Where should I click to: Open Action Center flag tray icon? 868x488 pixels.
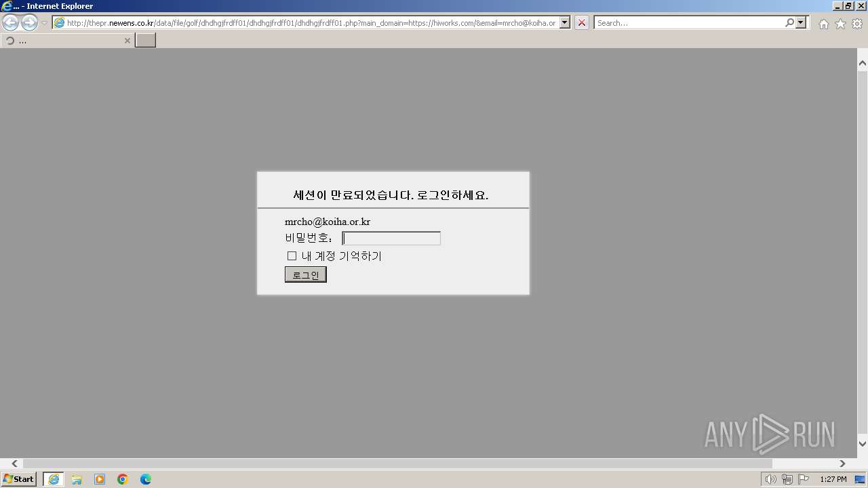tap(804, 480)
